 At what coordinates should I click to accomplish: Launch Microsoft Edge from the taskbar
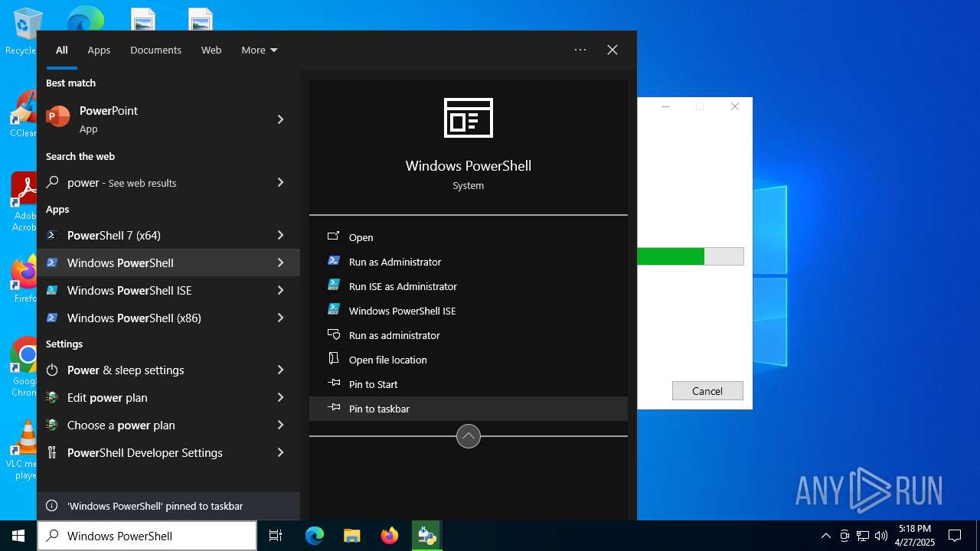tap(315, 536)
